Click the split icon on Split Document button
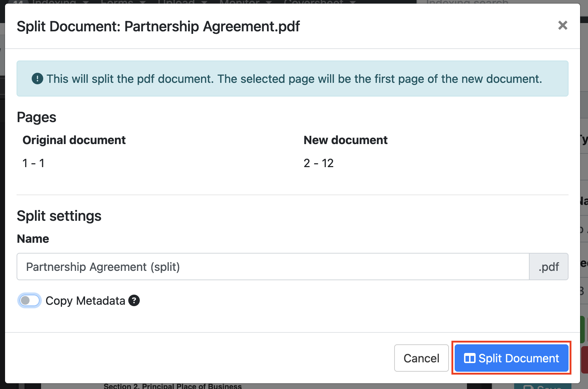588x389 pixels. coord(469,358)
